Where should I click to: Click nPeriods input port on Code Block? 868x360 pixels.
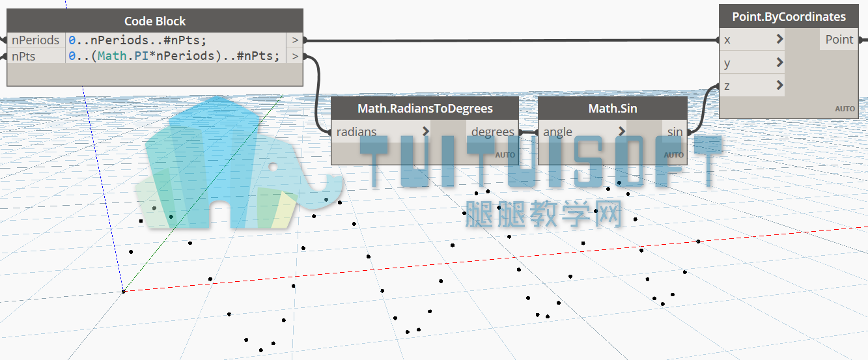tap(36, 40)
